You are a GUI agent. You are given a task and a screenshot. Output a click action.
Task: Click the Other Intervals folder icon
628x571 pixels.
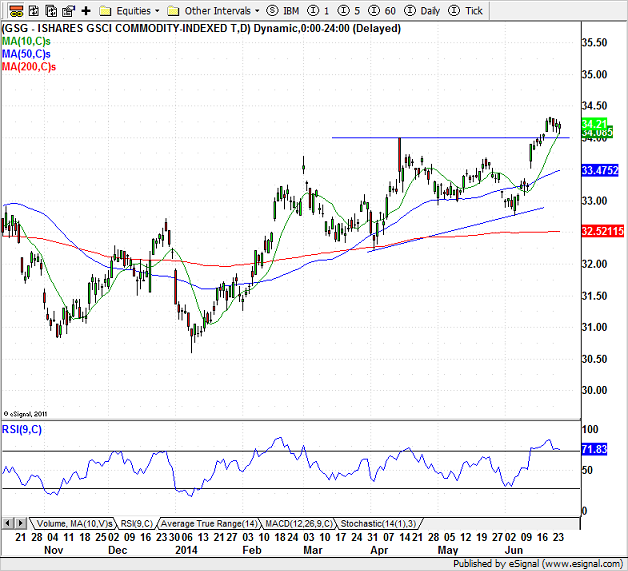coord(173,11)
